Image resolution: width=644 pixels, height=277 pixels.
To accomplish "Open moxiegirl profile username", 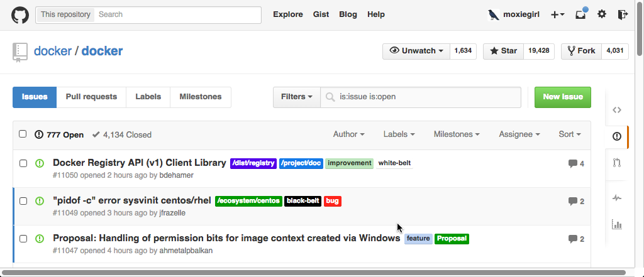I will [x=521, y=14].
